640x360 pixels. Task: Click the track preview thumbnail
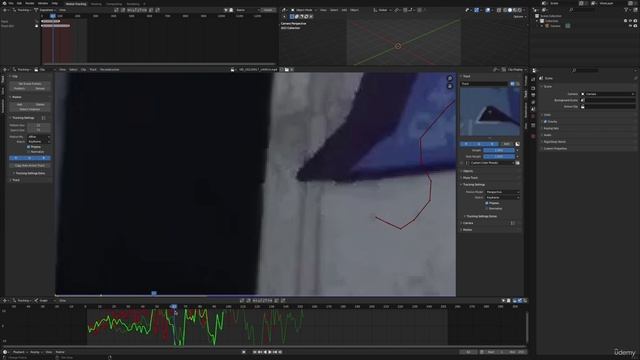(490, 111)
